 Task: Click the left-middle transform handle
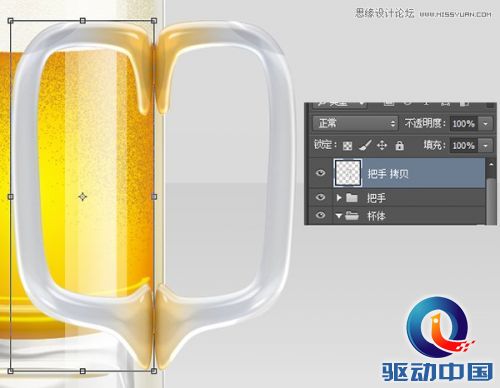pos(11,197)
